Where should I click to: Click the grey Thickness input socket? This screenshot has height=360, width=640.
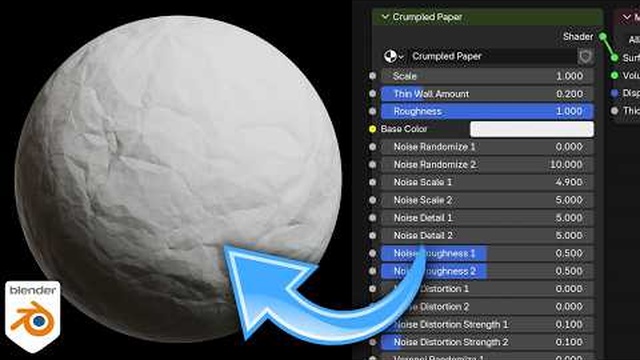614,111
